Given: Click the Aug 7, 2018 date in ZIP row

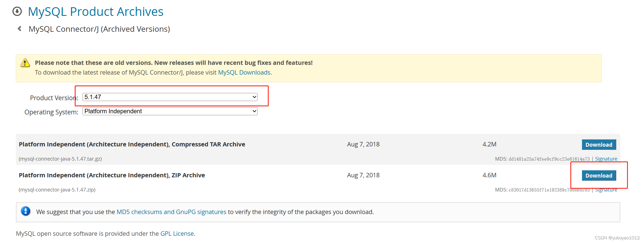Looking at the screenshot, I should (x=363, y=175).
